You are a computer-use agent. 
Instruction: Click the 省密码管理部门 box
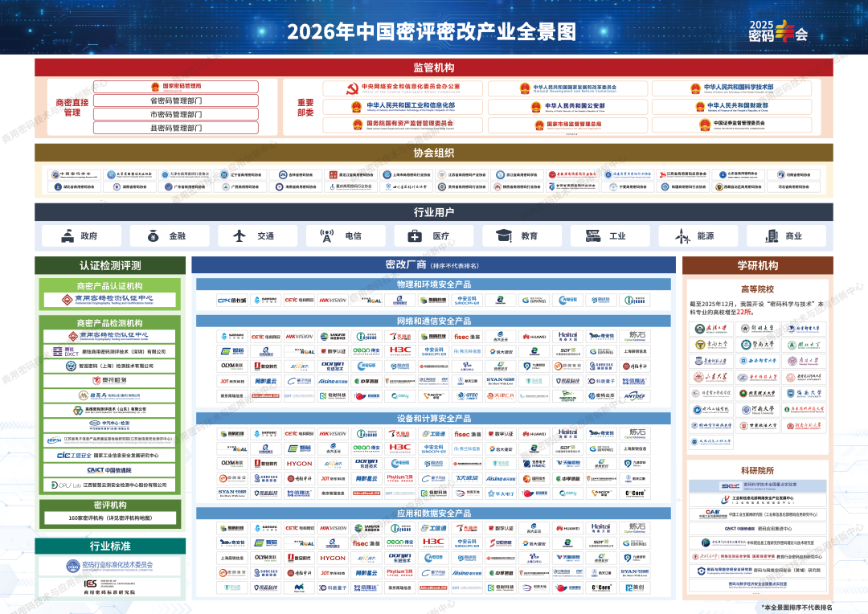176,100
